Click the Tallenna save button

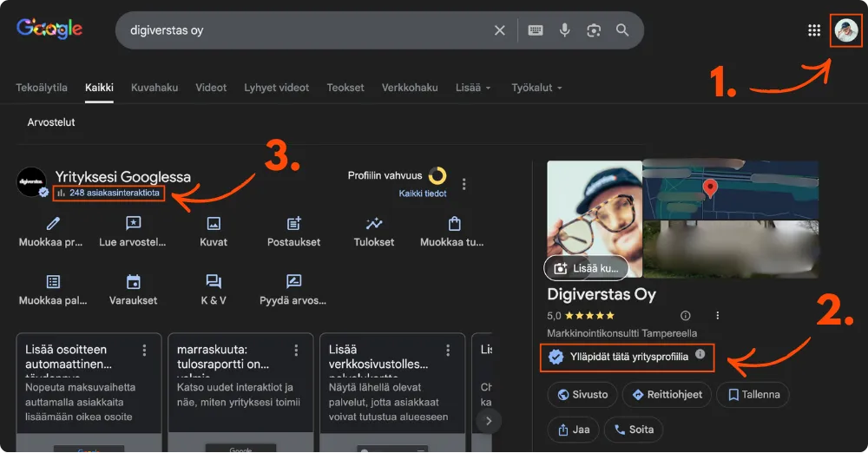click(x=753, y=395)
